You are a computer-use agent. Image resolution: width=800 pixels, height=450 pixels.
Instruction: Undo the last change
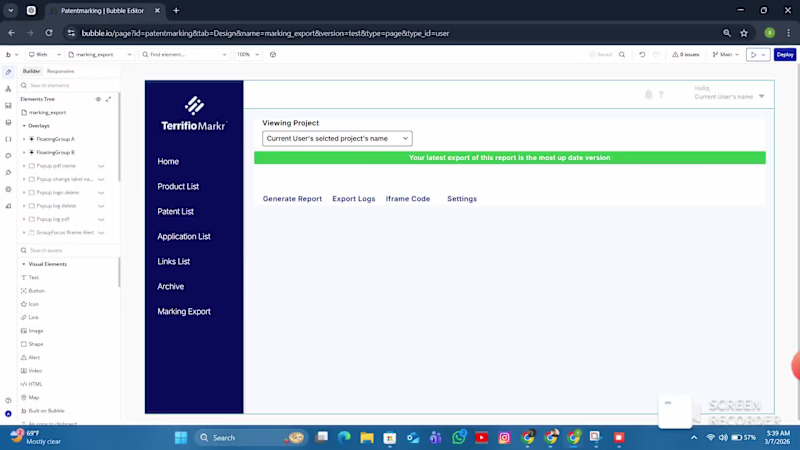pyautogui.click(x=642, y=55)
